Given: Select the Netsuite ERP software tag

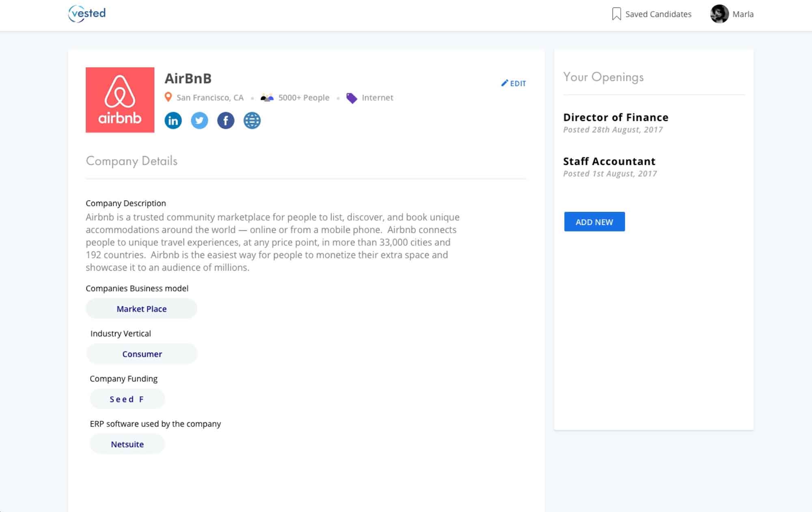Looking at the screenshot, I should 127,444.
